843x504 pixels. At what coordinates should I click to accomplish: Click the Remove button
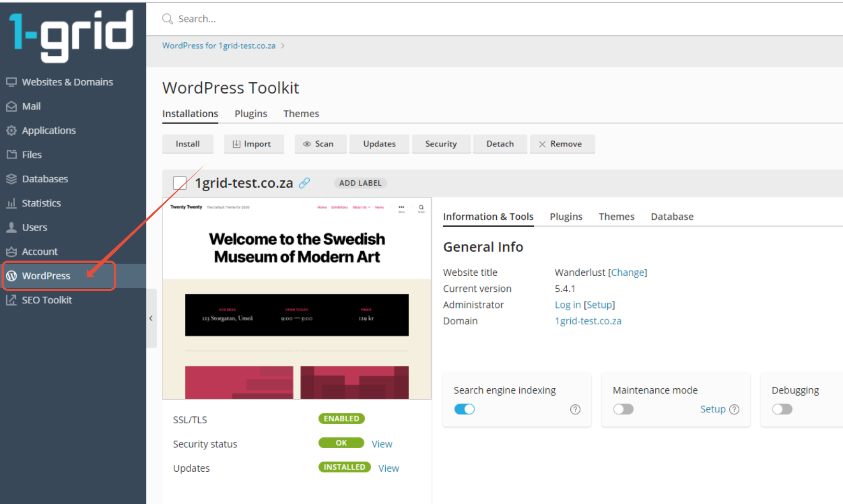coord(563,144)
